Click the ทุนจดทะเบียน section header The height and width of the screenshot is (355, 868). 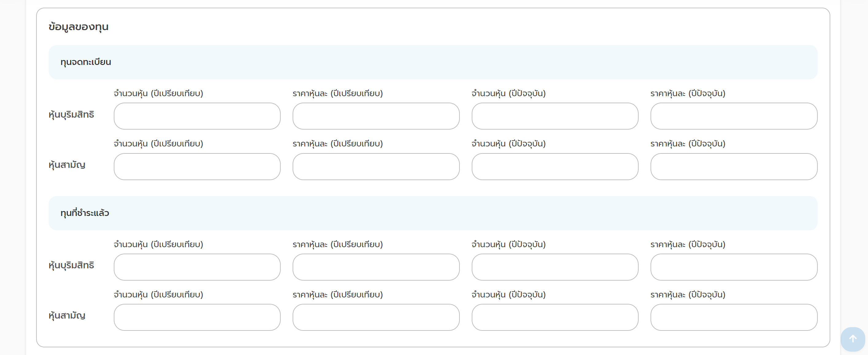[x=86, y=62]
